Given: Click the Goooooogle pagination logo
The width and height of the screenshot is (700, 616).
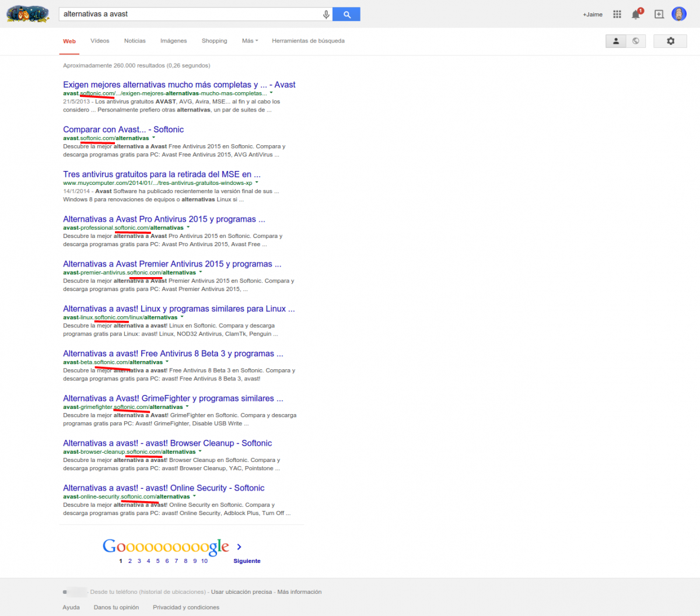Looking at the screenshot, I should point(166,547).
